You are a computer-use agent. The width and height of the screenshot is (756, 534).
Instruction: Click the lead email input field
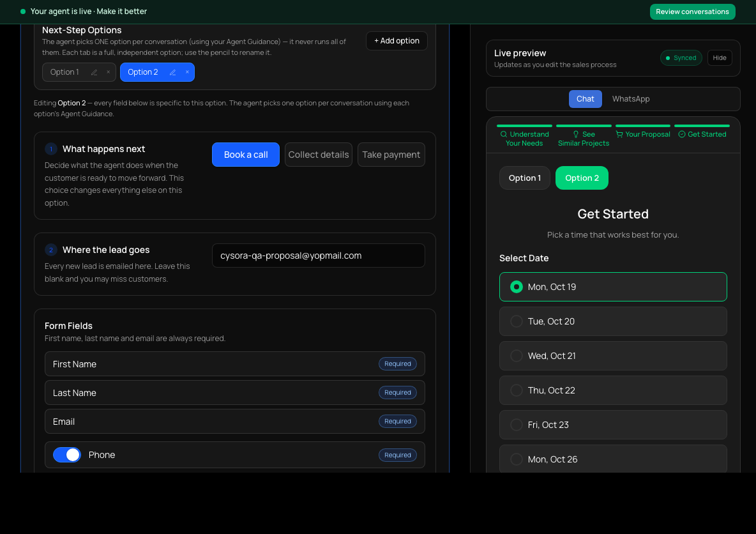(x=318, y=256)
